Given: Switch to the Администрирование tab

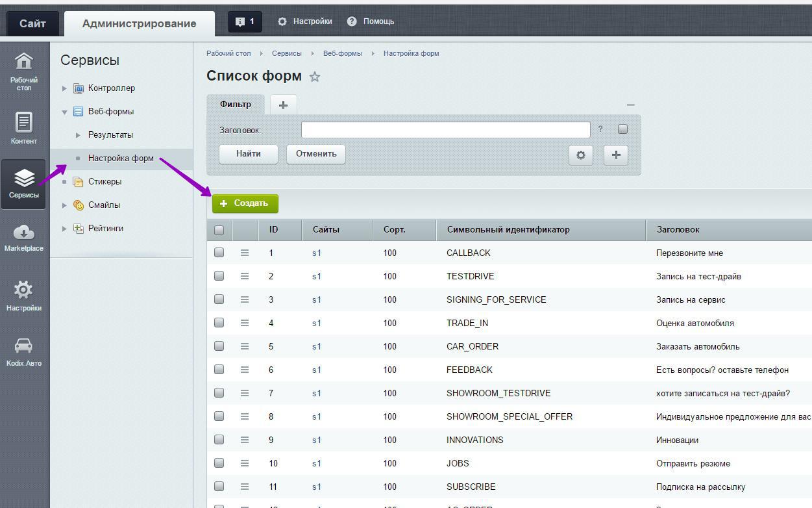Looking at the screenshot, I should point(139,23).
